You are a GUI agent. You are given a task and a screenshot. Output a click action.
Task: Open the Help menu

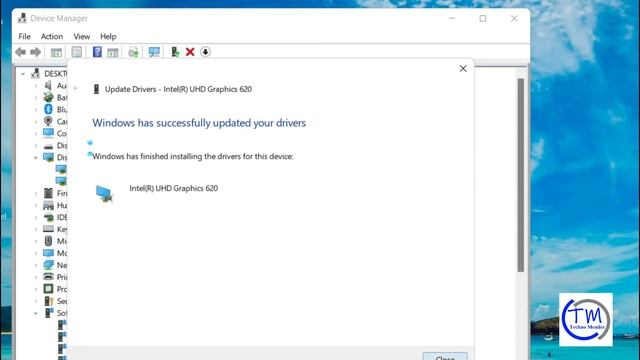(x=108, y=36)
